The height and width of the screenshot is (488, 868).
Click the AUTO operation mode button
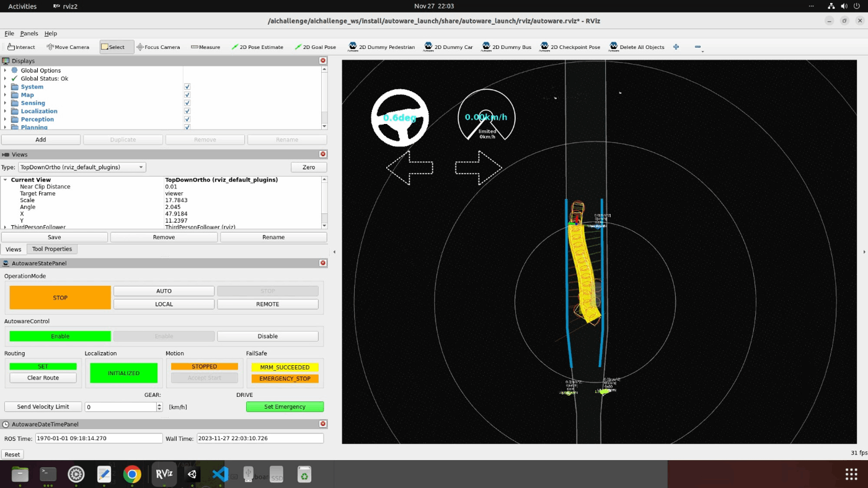tap(164, 291)
